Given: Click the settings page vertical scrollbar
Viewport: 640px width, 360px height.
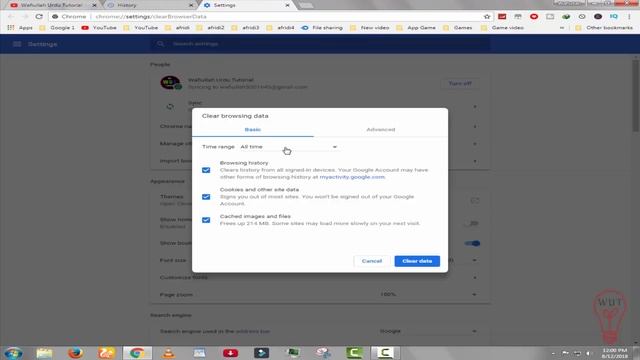Looking at the screenshot, I should (636, 96).
